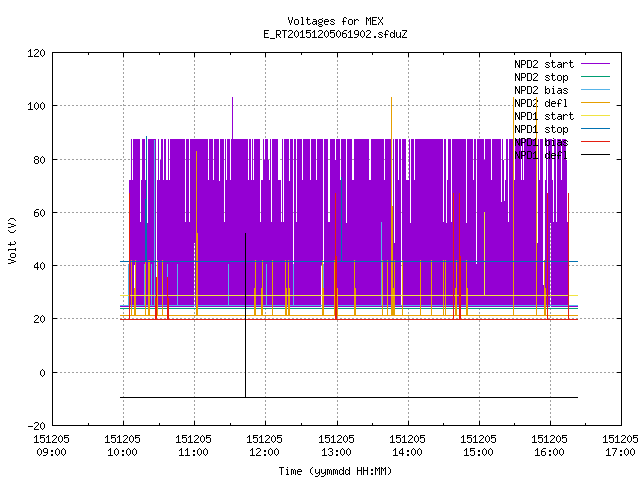640x480 pixels.
Task: Click the NPD1 defl black legend line
Action: [x=595, y=155]
